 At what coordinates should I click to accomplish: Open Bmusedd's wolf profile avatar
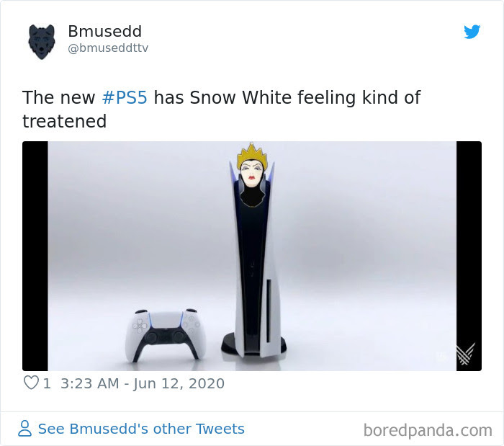click(x=42, y=42)
